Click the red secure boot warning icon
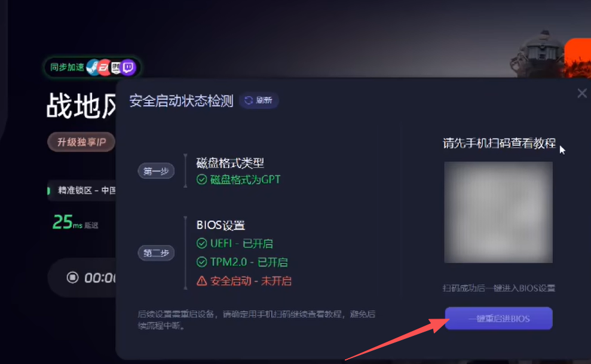This screenshot has height=364, width=591. [201, 281]
